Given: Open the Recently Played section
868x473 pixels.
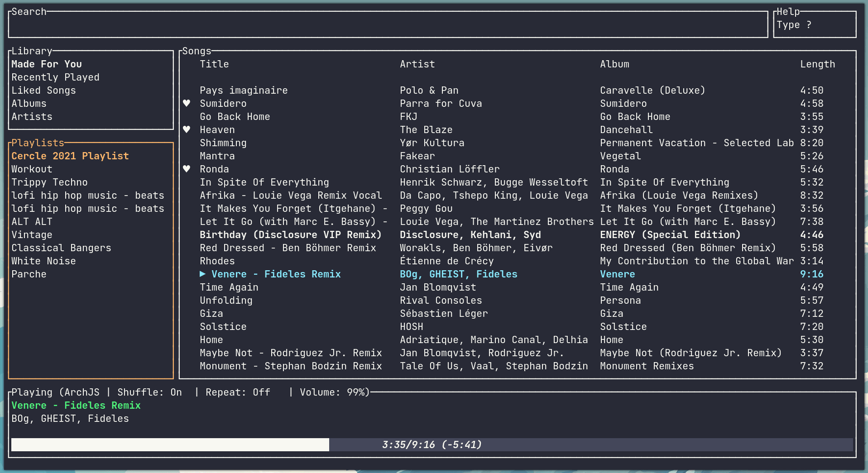Looking at the screenshot, I should point(55,77).
